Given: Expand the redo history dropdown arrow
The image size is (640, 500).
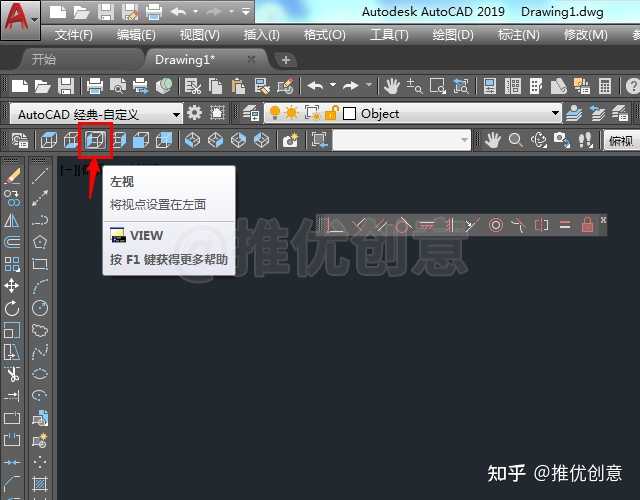Looking at the screenshot, I should tap(369, 86).
